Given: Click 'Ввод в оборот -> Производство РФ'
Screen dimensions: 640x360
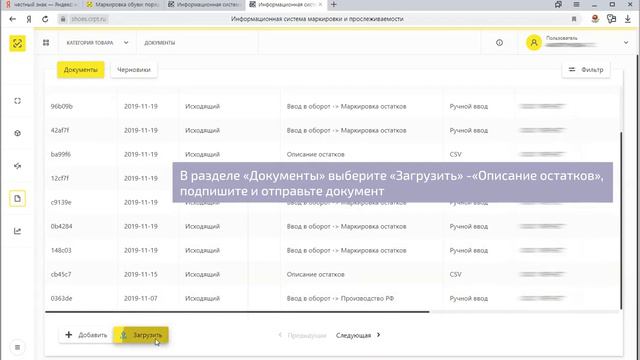Looking at the screenshot, I should (340, 298).
